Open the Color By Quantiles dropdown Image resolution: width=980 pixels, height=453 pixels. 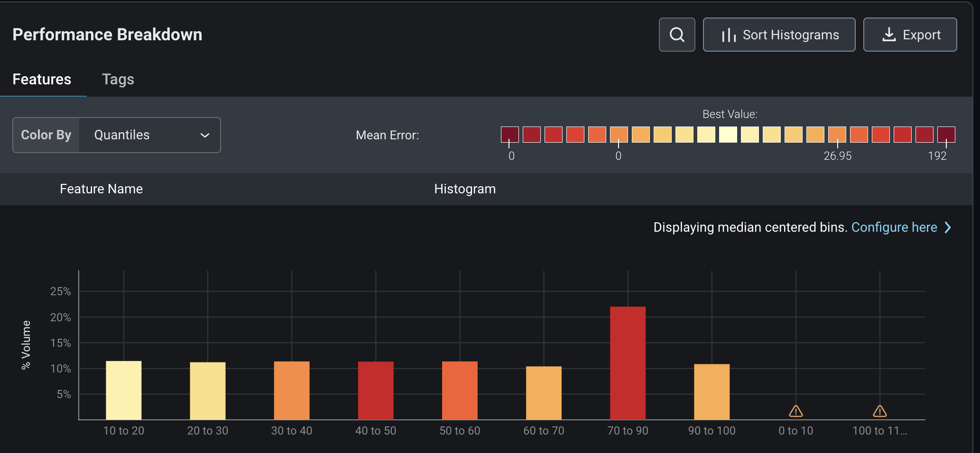[117, 135]
